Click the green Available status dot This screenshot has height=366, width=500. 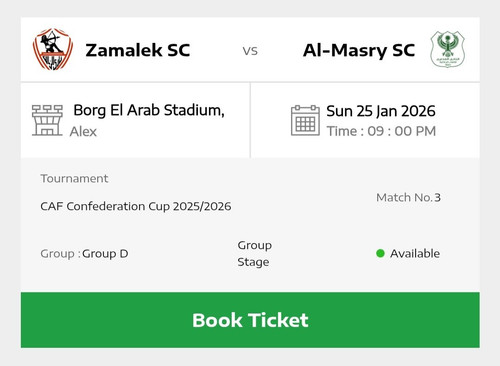(380, 253)
